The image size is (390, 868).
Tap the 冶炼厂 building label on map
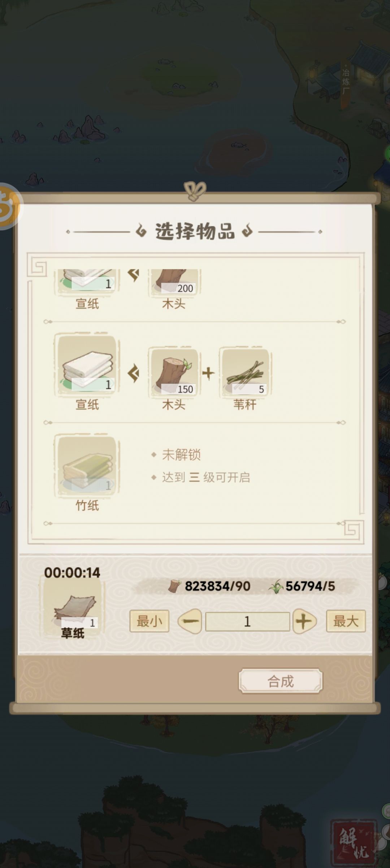click(x=346, y=82)
